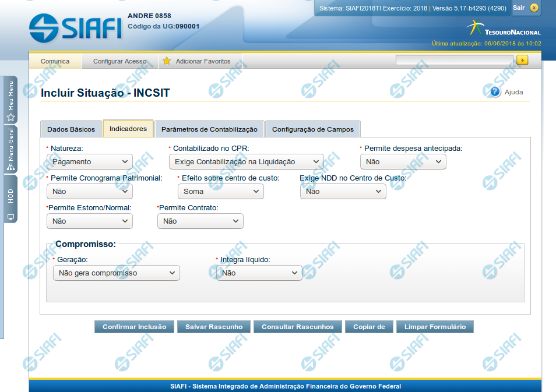Viewport: 556px width, 392px height.
Task: Switch to the Dados Básicos tab
Action: coord(71,129)
